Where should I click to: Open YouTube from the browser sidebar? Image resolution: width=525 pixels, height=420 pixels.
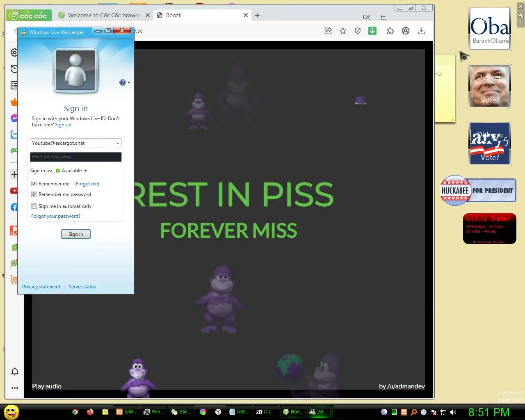click(14, 191)
